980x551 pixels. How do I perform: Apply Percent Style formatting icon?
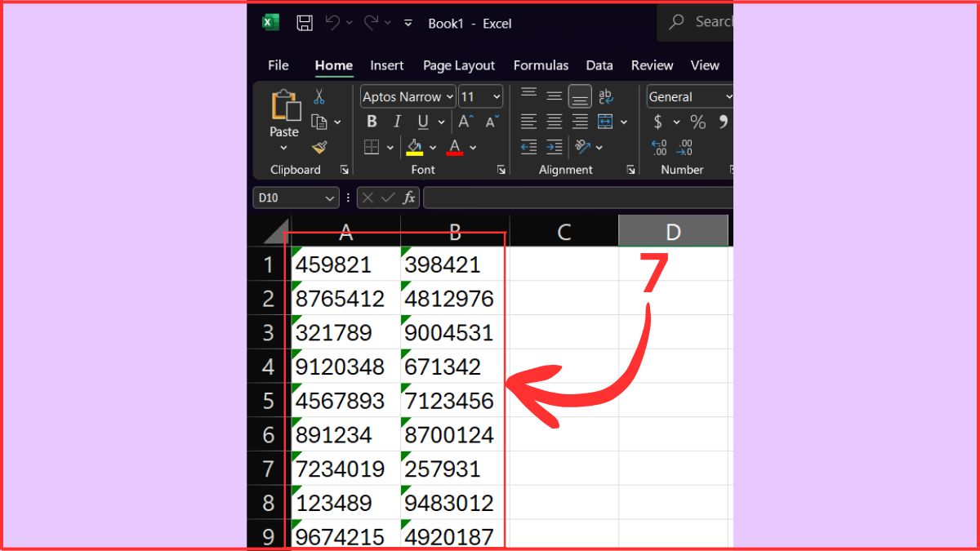(697, 121)
